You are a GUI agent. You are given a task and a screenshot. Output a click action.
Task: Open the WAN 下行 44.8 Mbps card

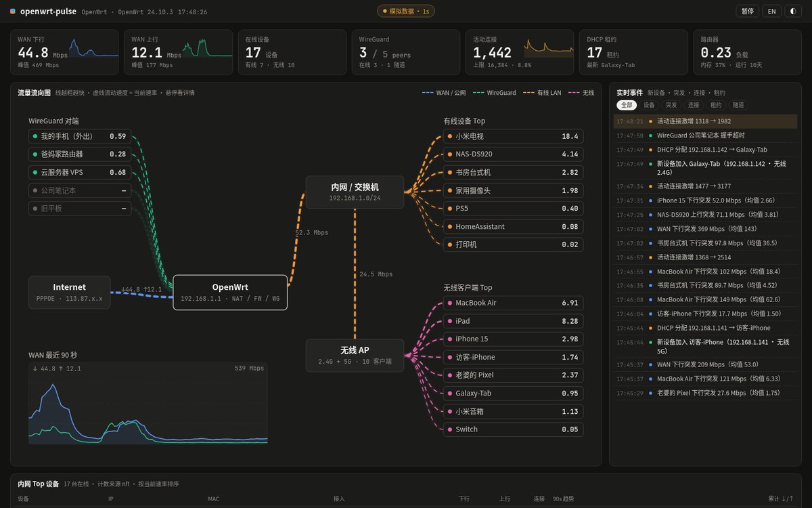coord(64,52)
